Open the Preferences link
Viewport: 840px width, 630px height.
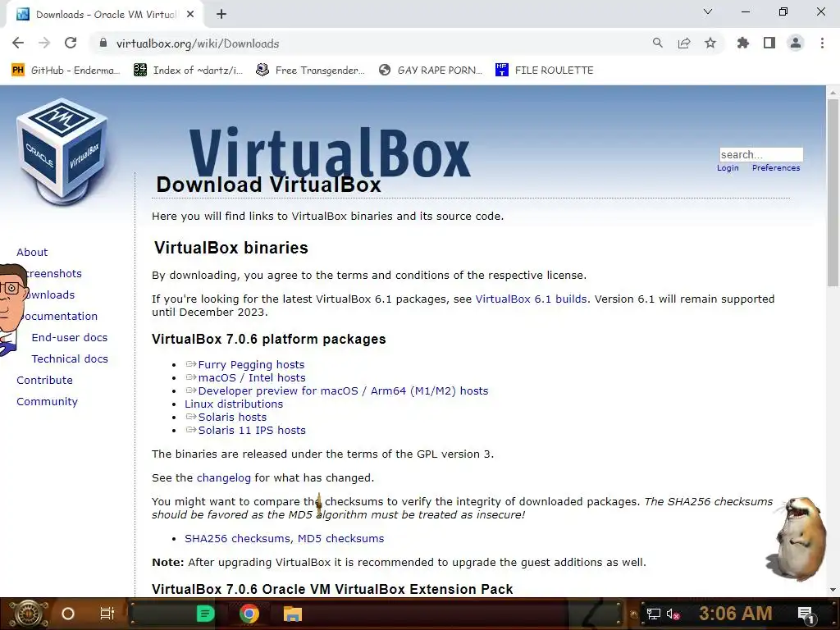(x=776, y=167)
